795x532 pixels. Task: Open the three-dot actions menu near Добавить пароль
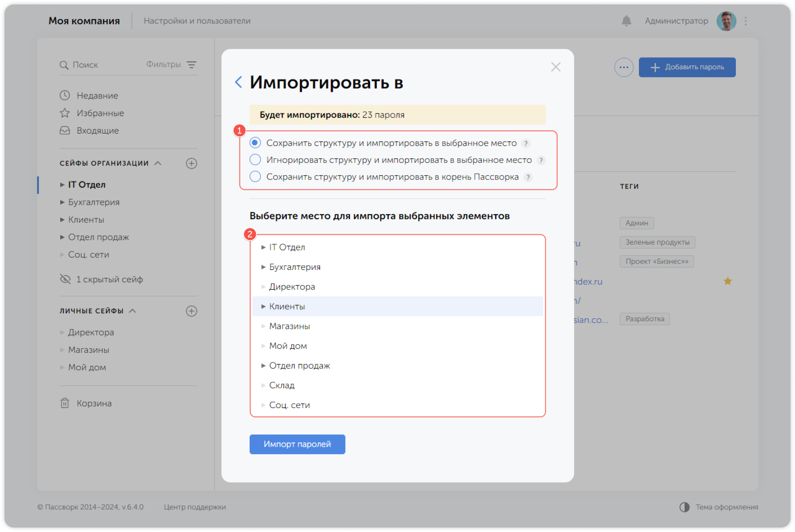623,67
